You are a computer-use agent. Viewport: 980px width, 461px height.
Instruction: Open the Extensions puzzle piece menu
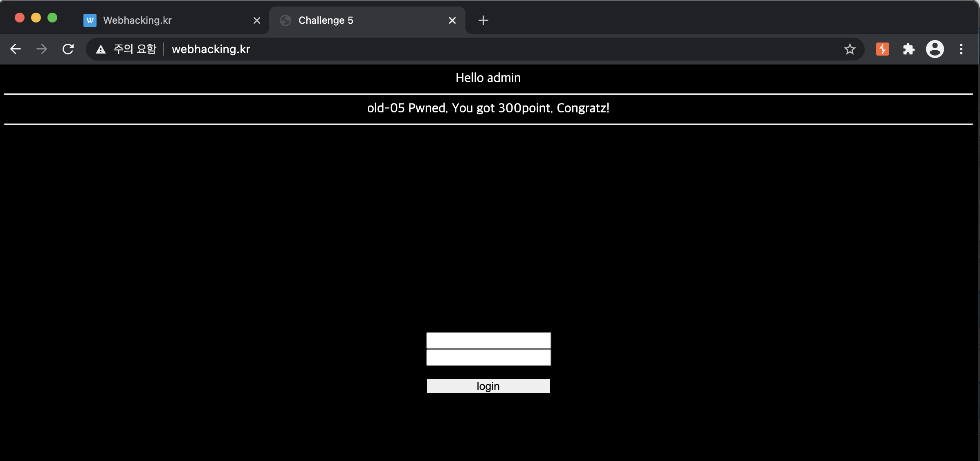pyautogui.click(x=908, y=49)
